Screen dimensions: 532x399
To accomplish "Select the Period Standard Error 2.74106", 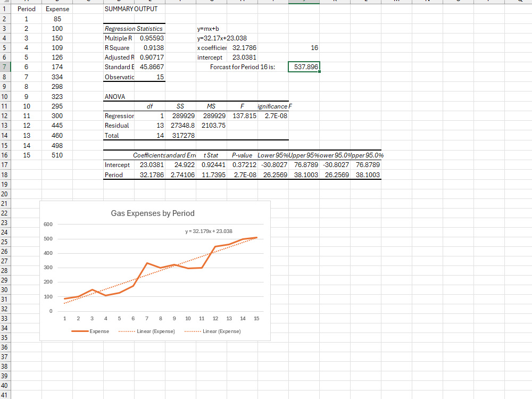I will pyautogui.click(x=180, y=174).
